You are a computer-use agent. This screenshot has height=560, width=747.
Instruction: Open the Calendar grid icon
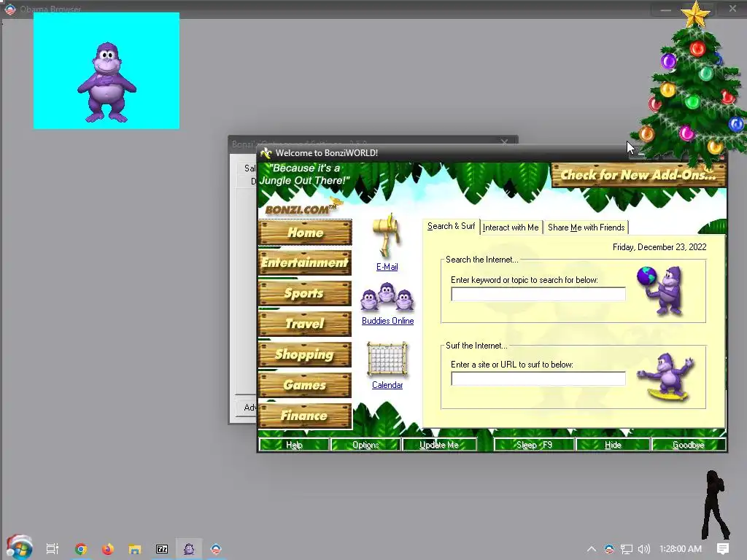pos(387,359)
